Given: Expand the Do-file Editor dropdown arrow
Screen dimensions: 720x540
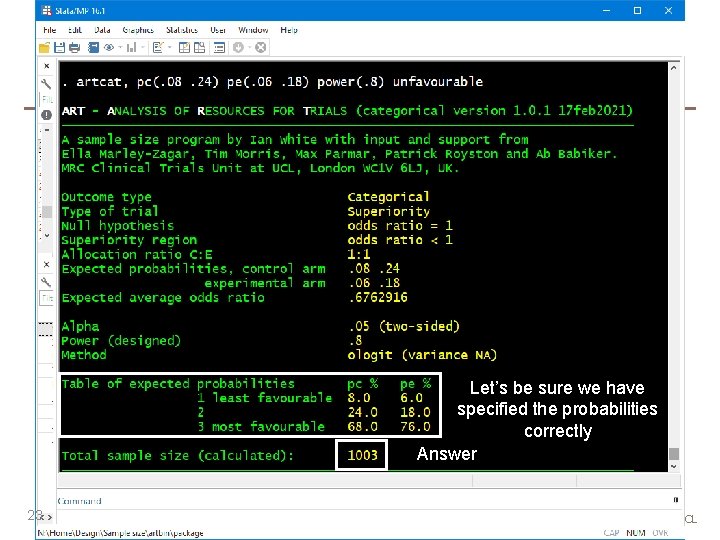Looking at the screenshot, I should [169, 47].
